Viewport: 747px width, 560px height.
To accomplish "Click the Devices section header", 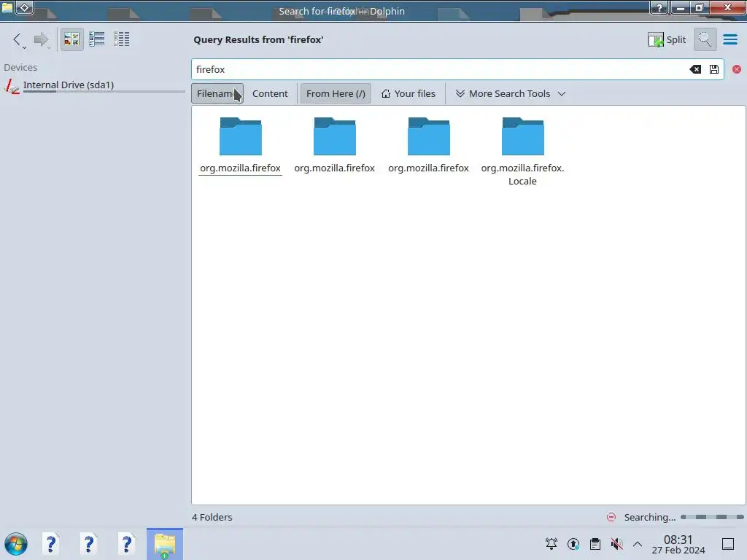I will pyautogui.click(x=20, y=68).
